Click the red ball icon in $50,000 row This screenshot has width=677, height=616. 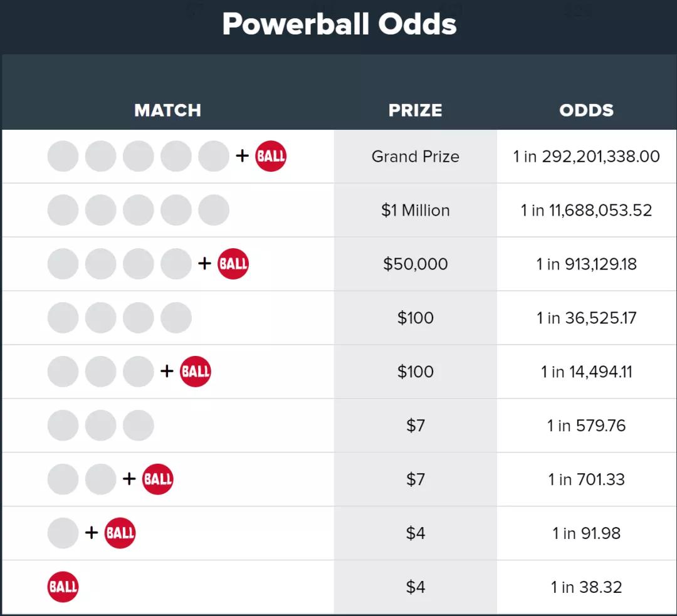tap(233, 264)
